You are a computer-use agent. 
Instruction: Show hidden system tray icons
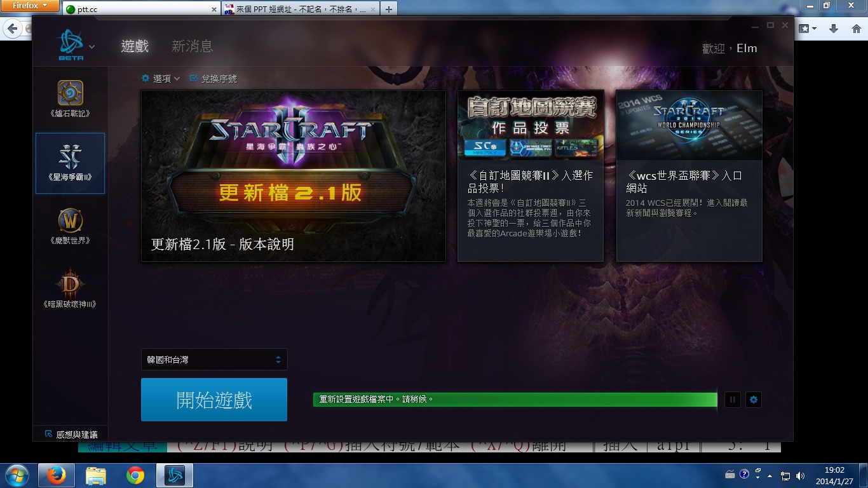pos(770,475)
